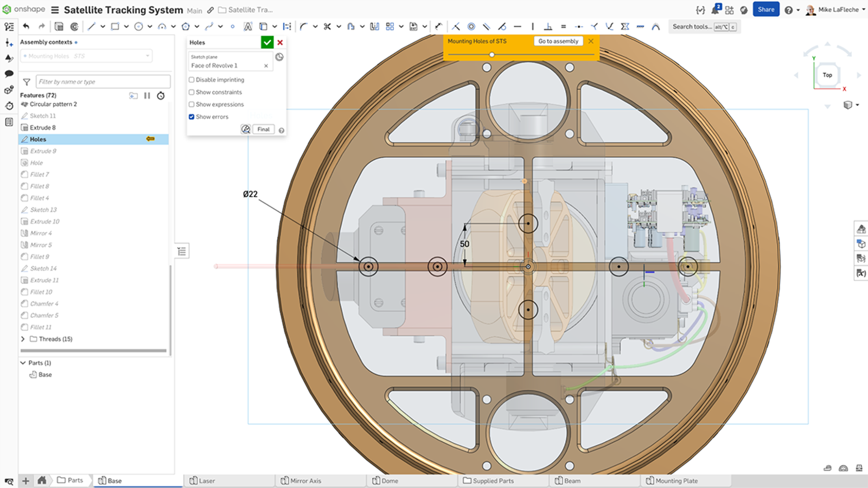
Task: Uncheck the Show errors checkbox
Action: coord(192,117)
